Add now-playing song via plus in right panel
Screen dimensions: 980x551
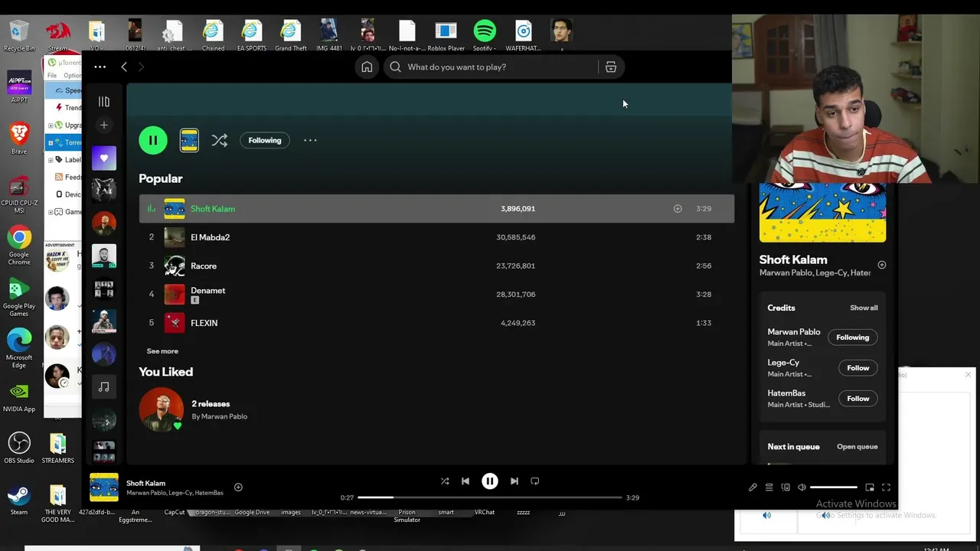882,265
